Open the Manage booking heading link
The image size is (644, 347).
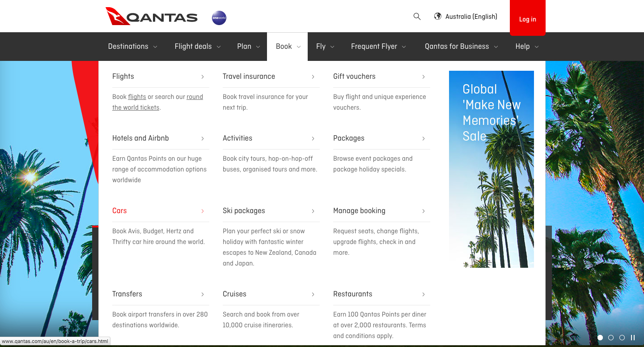tap(359, 211)
